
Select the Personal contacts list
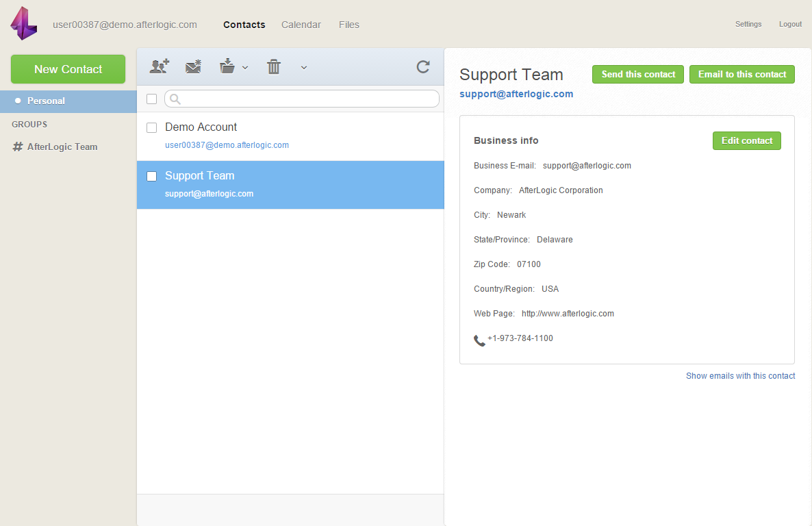(46, 101)
